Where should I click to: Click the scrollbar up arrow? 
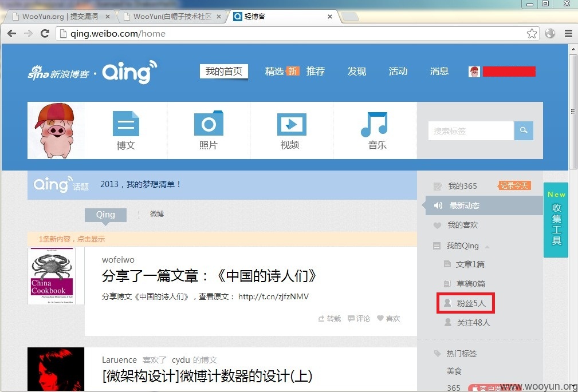click(573, 49)
